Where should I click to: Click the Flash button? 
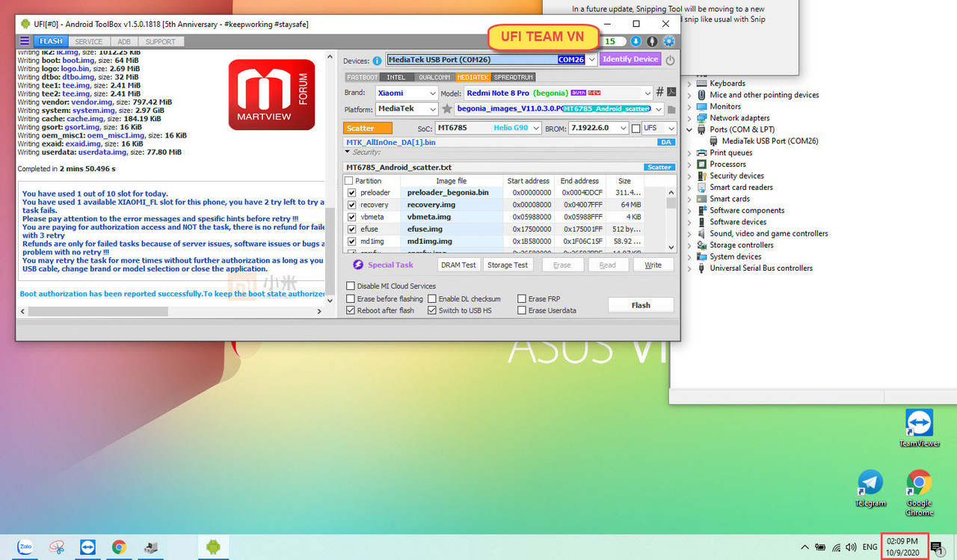[x=641, y=305]
